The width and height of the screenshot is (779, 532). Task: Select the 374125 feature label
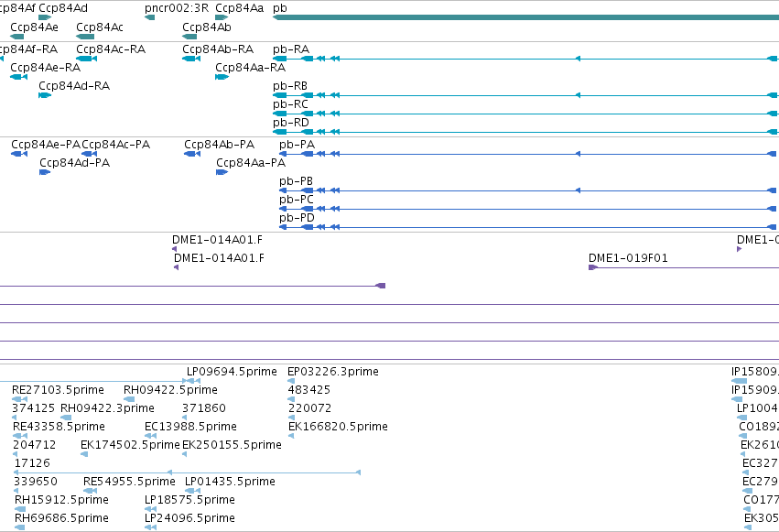(x=34, y=408)
